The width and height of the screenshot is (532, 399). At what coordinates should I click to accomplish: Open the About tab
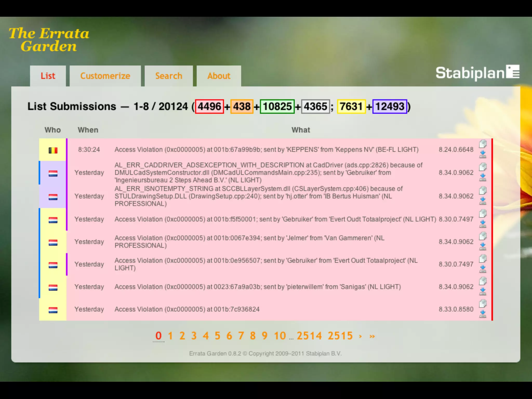pos(219,76)
